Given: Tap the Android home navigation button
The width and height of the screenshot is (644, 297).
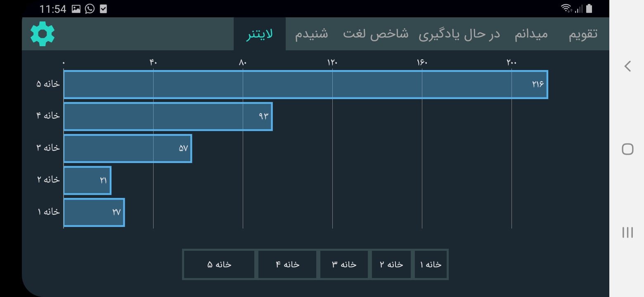Looking at the screenshot, I should (627, 149).
